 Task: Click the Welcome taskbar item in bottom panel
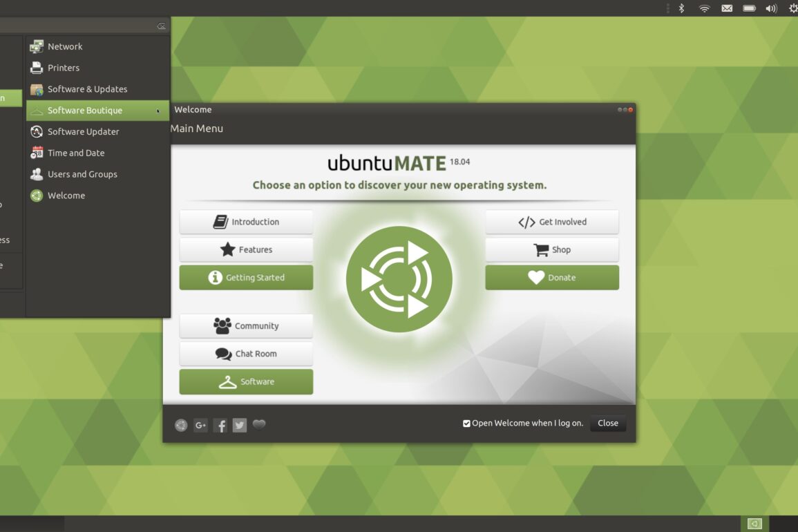(754, 524)
